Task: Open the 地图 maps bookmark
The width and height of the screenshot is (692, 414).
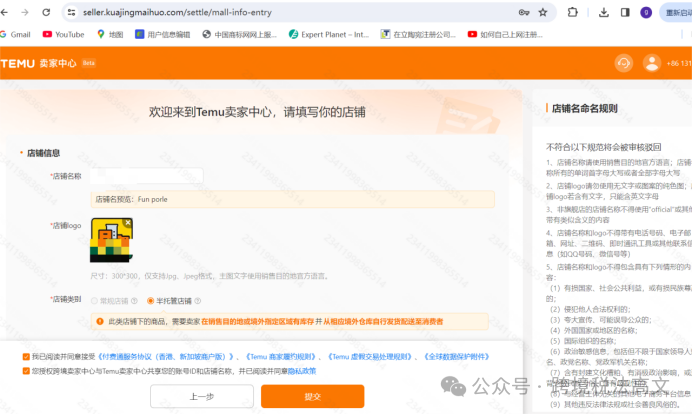Action: tap(110, 34)
